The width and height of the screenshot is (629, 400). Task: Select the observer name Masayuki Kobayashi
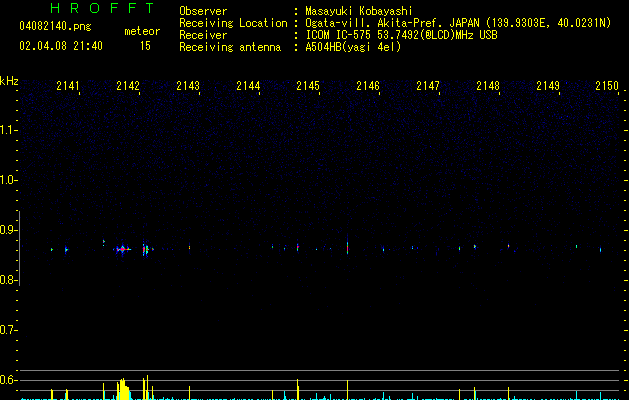359,11
